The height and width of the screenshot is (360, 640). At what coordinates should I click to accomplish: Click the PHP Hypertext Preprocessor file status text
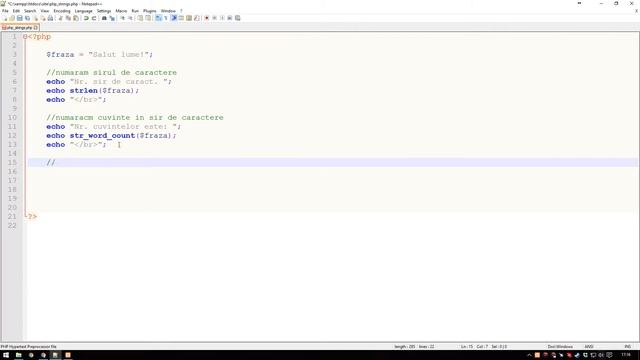click(29, 347)
